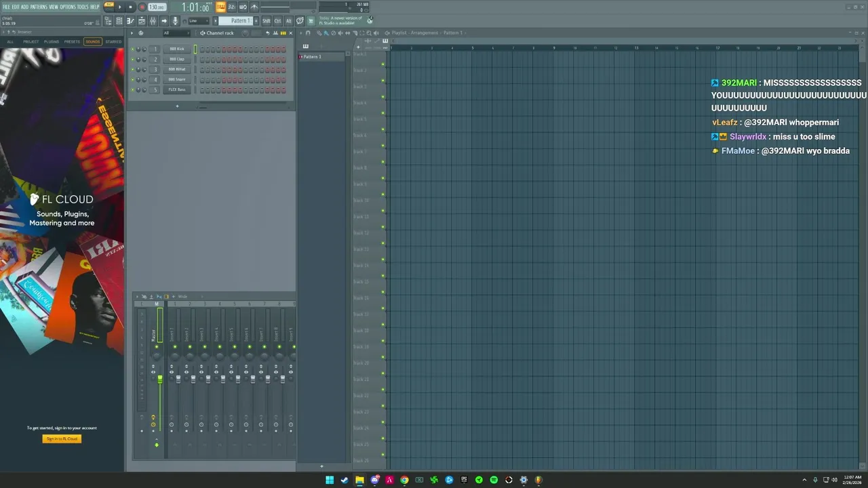Add a channel with plus button
Screen dimensions: 868x488
pyautogui.click(x=177, y=106)
